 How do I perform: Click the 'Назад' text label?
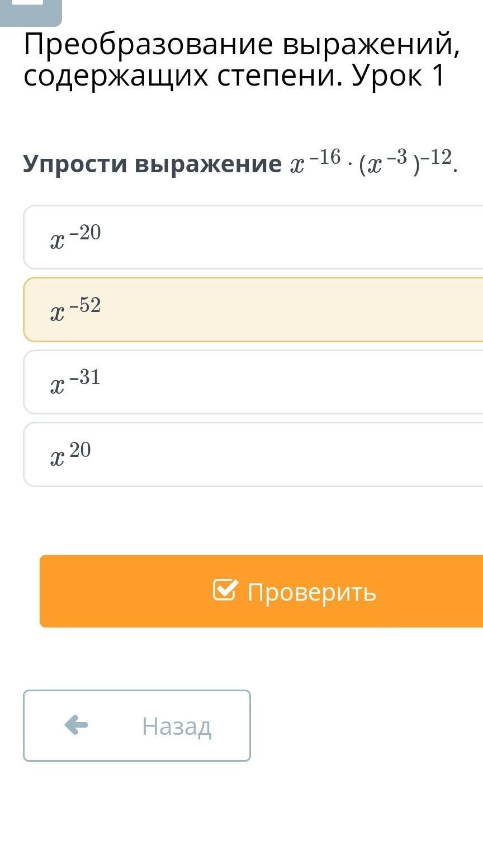177,726
